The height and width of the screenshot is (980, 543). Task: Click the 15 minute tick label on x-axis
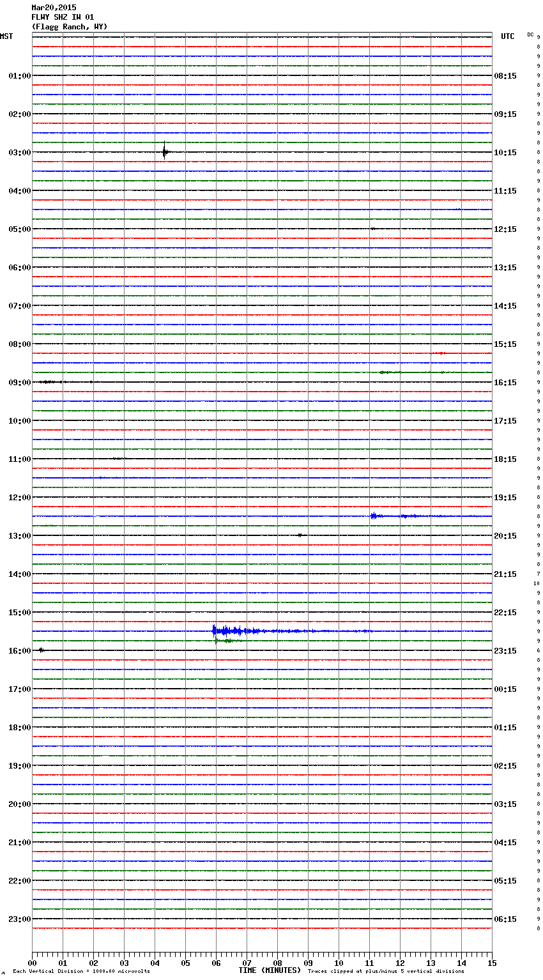pyautogui.click(x=492, y=963)
